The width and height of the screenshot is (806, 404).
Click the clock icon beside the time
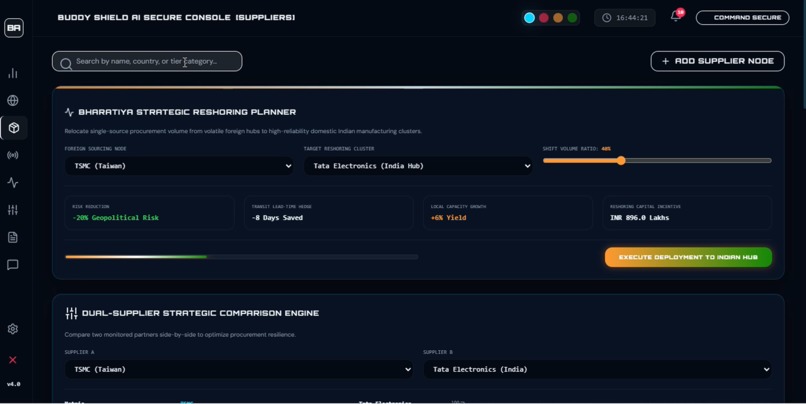(x=607, y=17)
